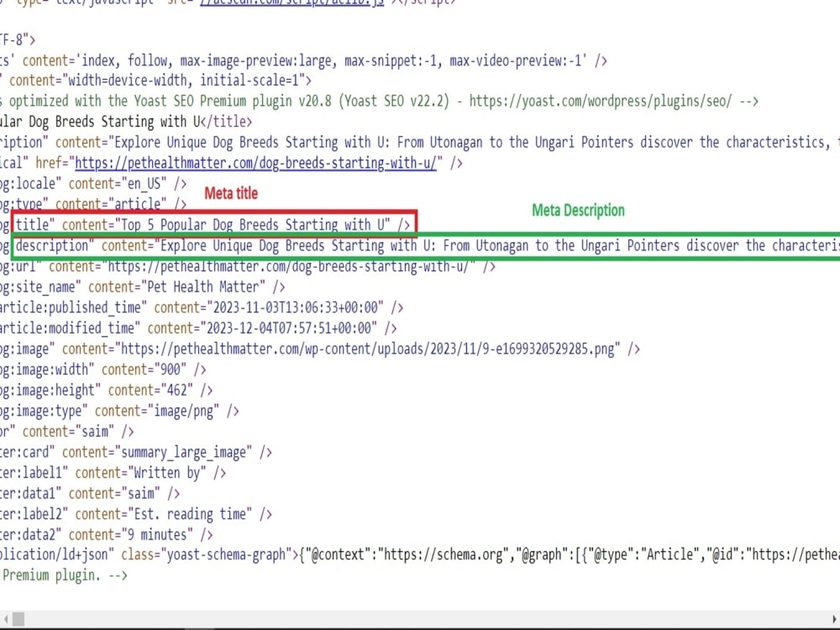Click the published_time value 2023-11-03T13:06:33+00:00

pyautogui.click(x=295, y=307)
